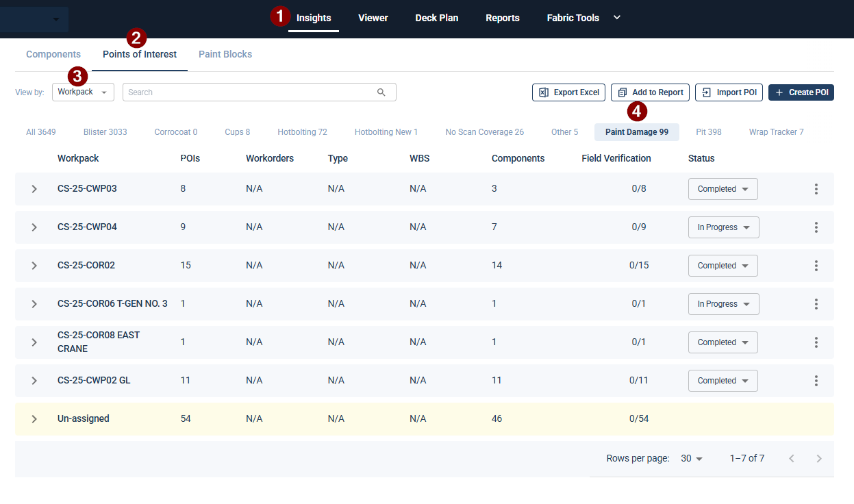854x504 pixels.
Task: Switch to the Paint Blocks tab
Action: click(x=225, y=54)
